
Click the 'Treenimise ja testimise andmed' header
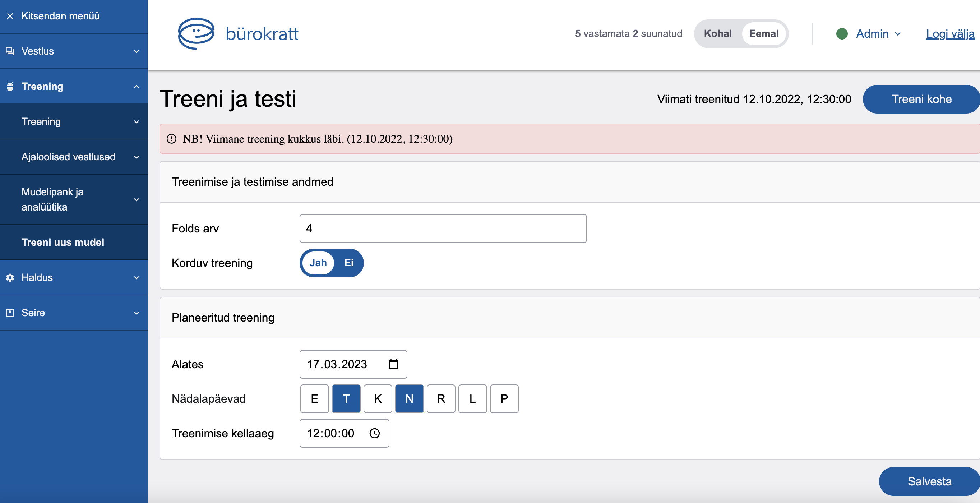pyautogui.click(x=252, y=181)
